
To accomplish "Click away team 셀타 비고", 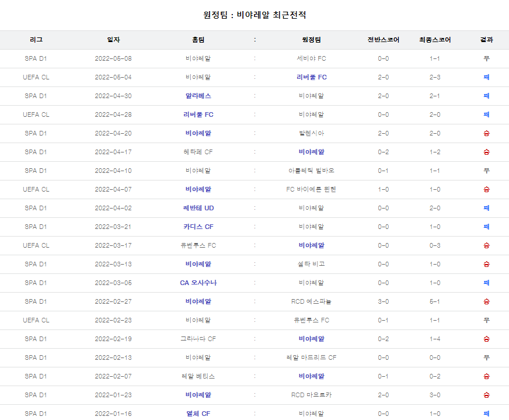I will (x=311, y=264).
